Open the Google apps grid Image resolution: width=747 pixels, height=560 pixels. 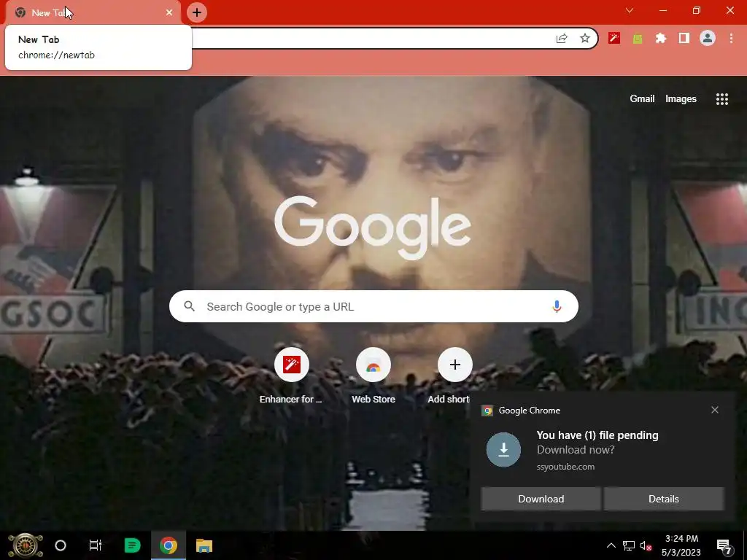[721, 99]
